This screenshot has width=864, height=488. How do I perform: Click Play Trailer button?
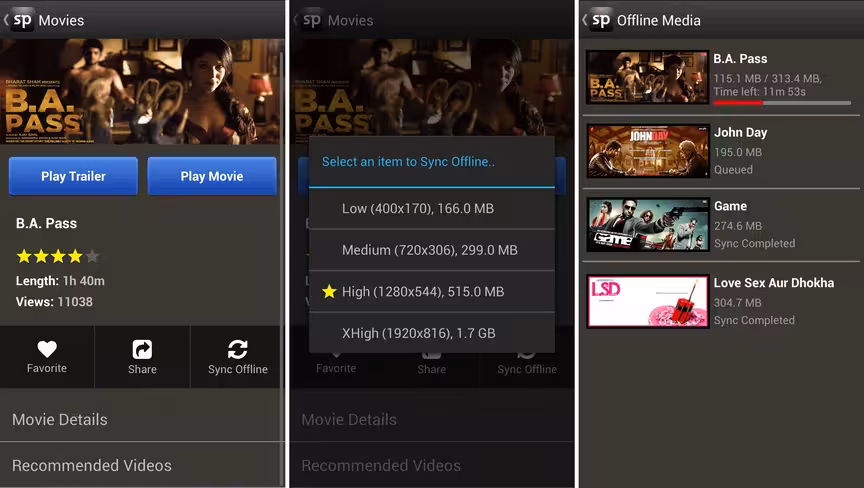73,176
